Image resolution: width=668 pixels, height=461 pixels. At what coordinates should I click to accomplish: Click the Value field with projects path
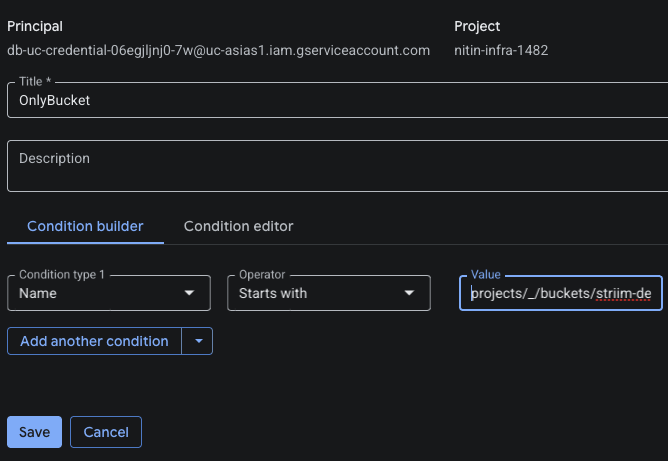pos(561,293)
